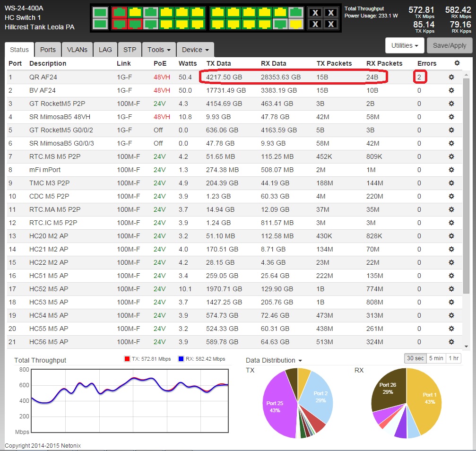The width and height of the screenshot is (476, 451).
Task: Click gear icon in table header
Action: pyautogui.click(x=457, y=63)
